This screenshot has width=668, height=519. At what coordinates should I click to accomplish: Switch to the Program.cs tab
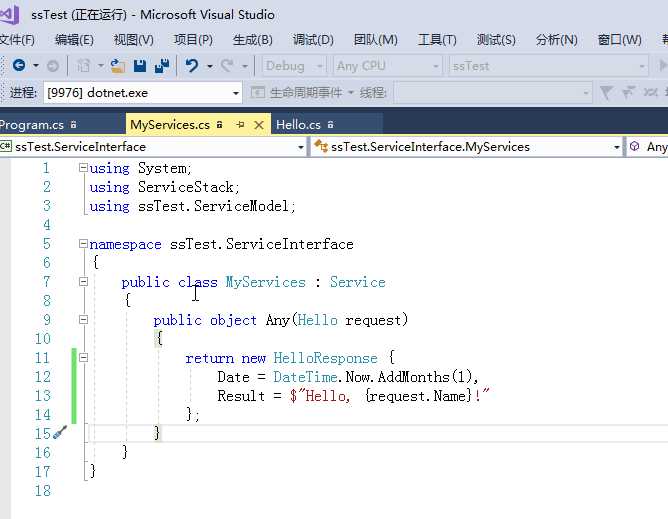[x=30, y=125]
